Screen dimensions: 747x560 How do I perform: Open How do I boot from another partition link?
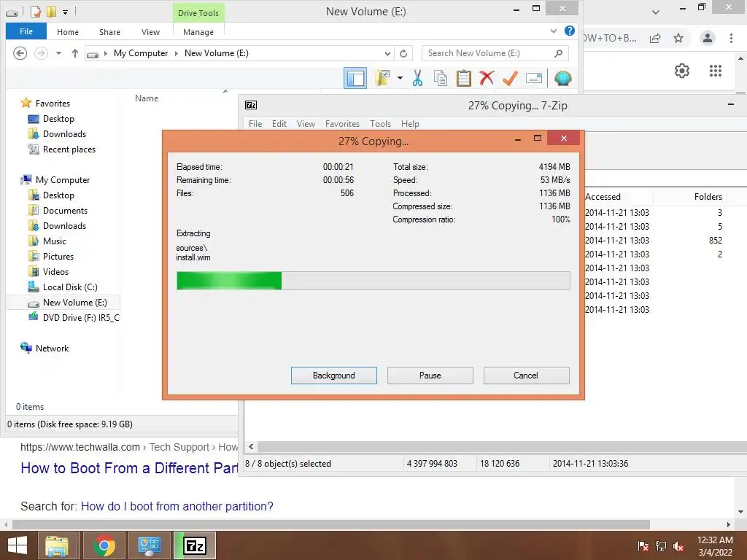click(x=177, y=506)
